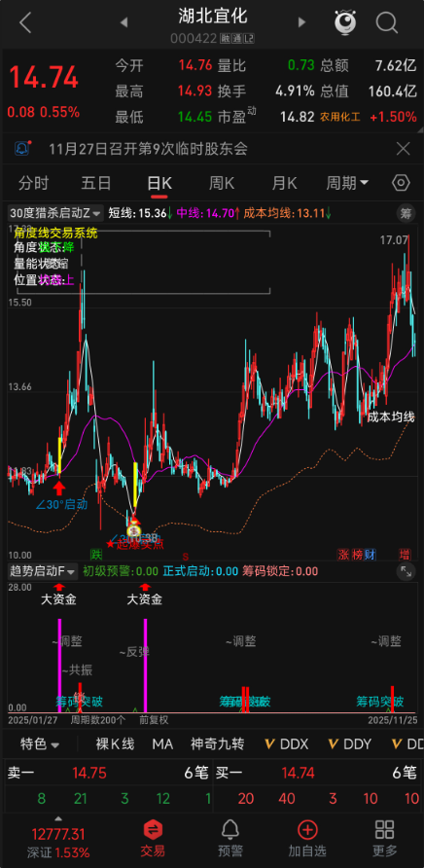Choose 神奇九转 indicator

coord(218,744)
